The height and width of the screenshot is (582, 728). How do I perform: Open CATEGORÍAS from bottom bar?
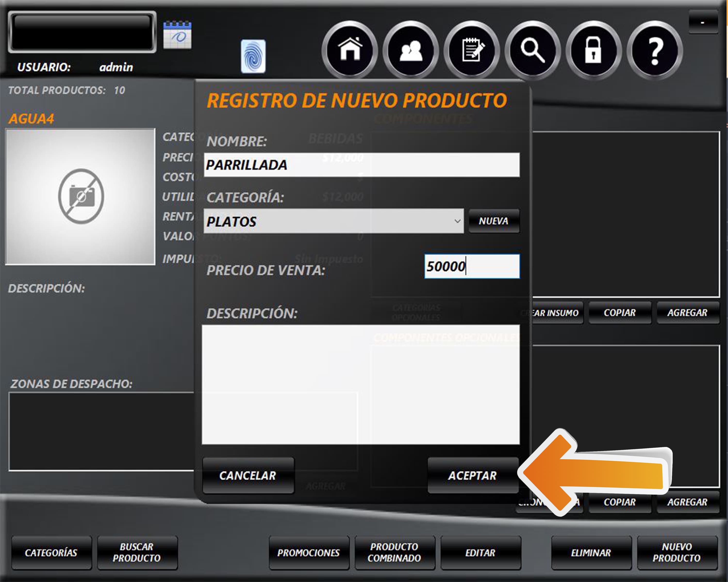click(51, 552)
